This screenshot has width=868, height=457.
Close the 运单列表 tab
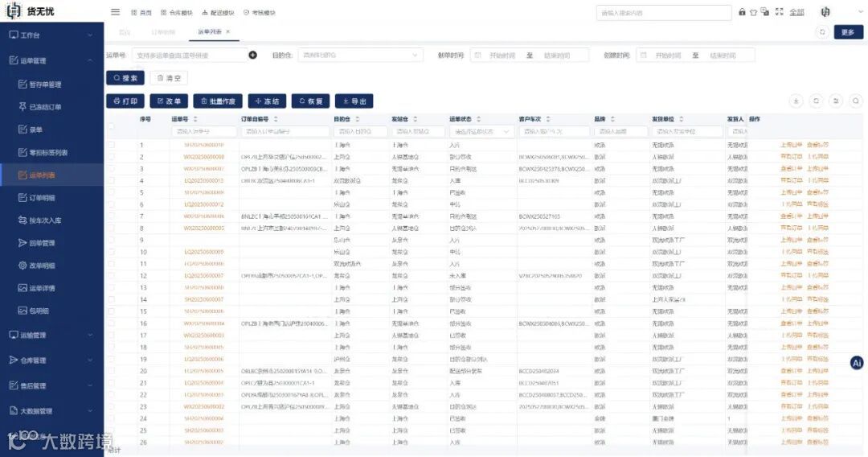tap(228, 31)
